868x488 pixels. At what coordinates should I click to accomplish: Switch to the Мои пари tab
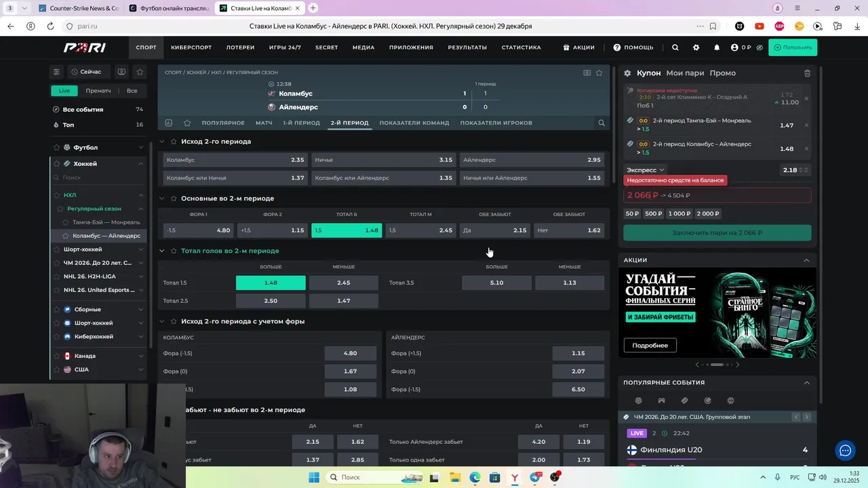click(x=685, y=73)
